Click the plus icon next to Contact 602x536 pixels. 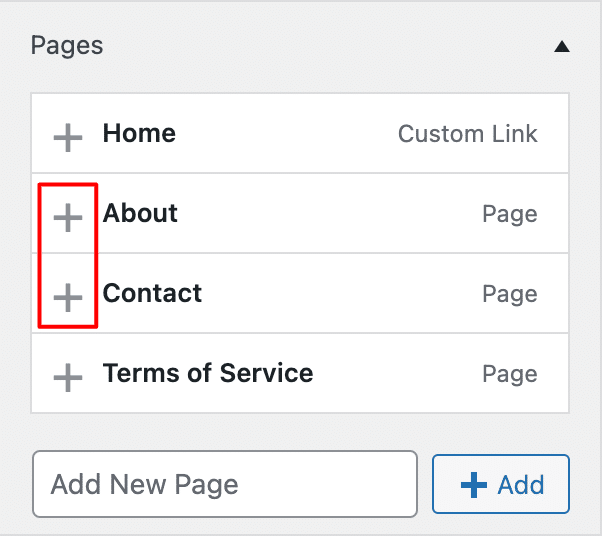pos(67,297)
